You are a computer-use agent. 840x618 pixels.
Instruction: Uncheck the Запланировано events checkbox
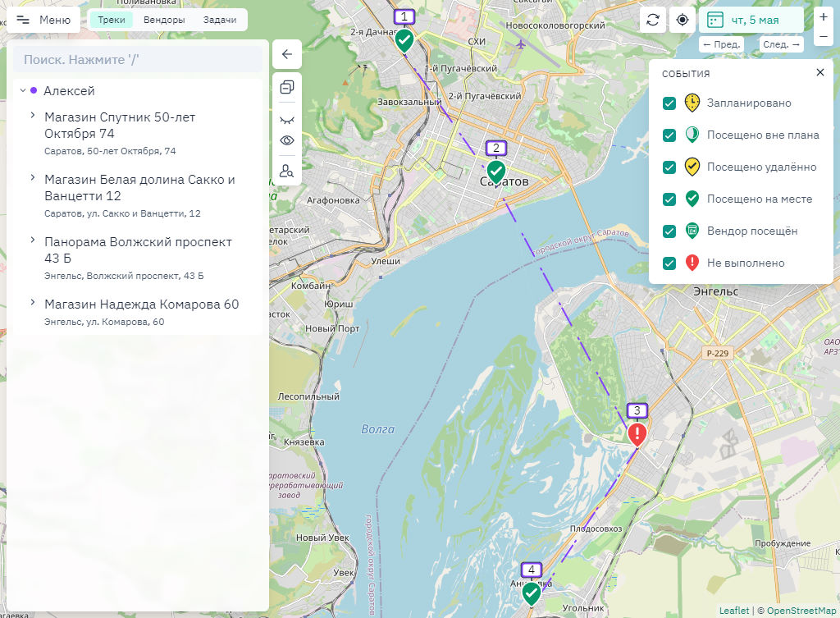pyautogui.click(x=669, y=103)
